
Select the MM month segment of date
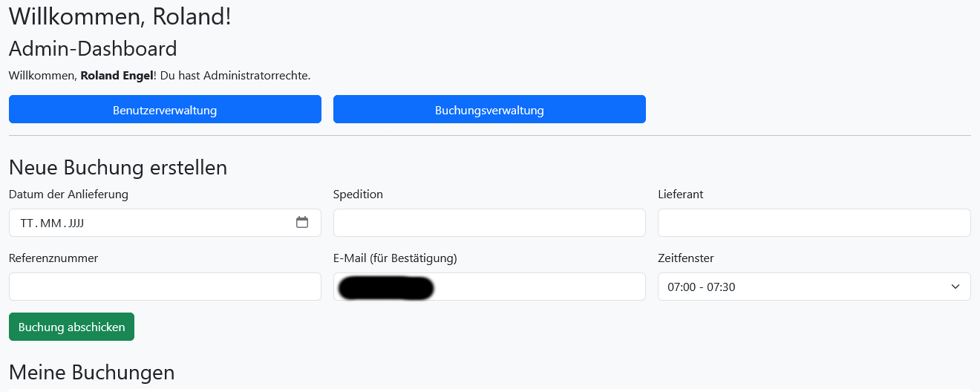50,223
